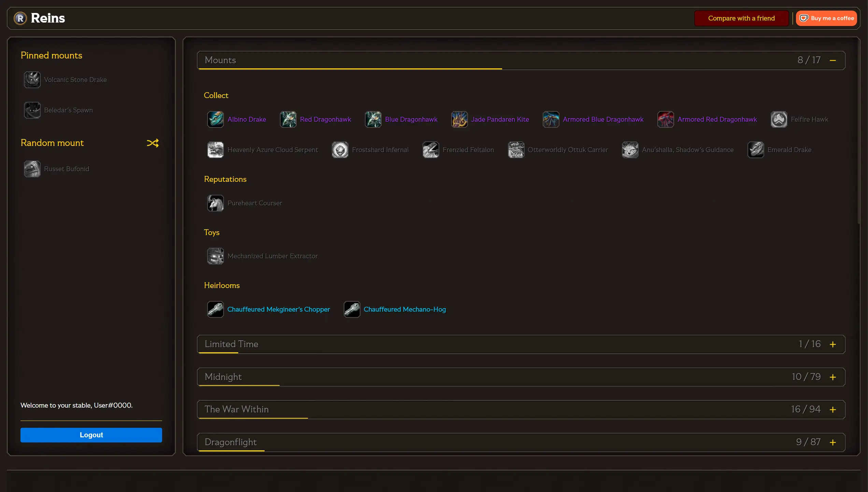Click the 8 / 17 mounts count

(809, 60)
